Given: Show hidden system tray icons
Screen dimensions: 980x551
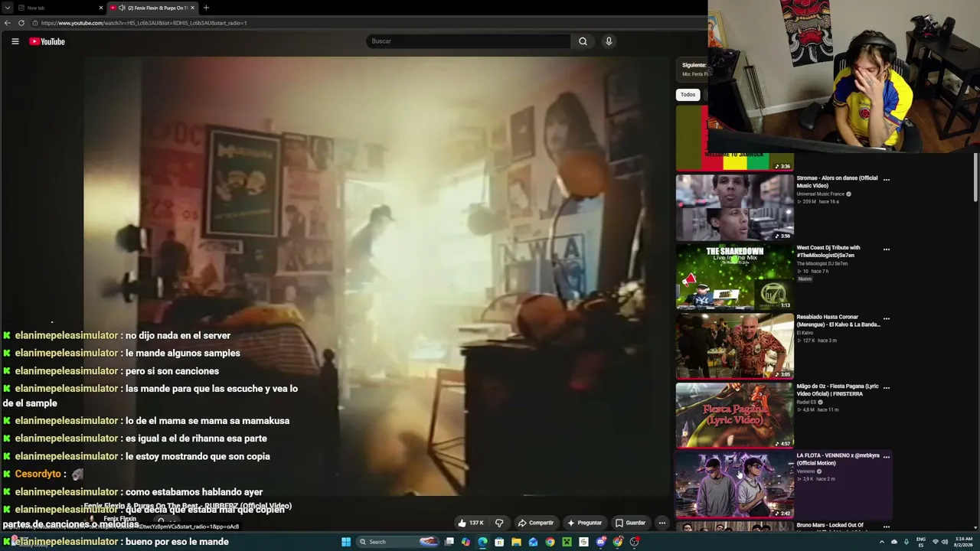Looking at the screenshot, I should click(881, 542).
